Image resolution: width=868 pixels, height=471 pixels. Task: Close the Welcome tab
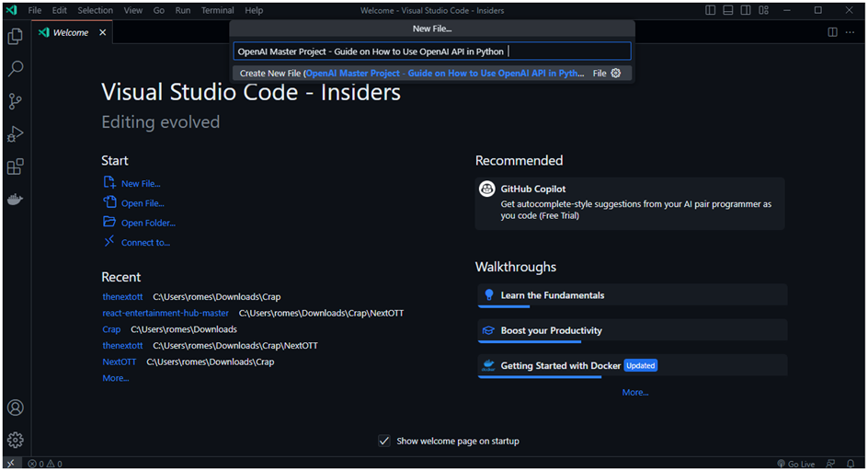click(102, 33)
